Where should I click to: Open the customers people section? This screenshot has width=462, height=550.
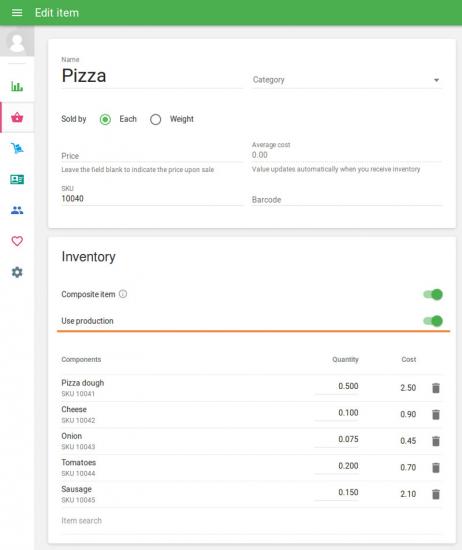click(x=17, y=210)
